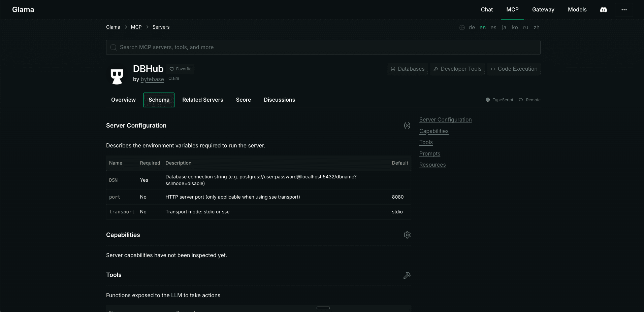Click the Favorite heart button
Screen dimensions: 644x312
(x=180, y=69)
